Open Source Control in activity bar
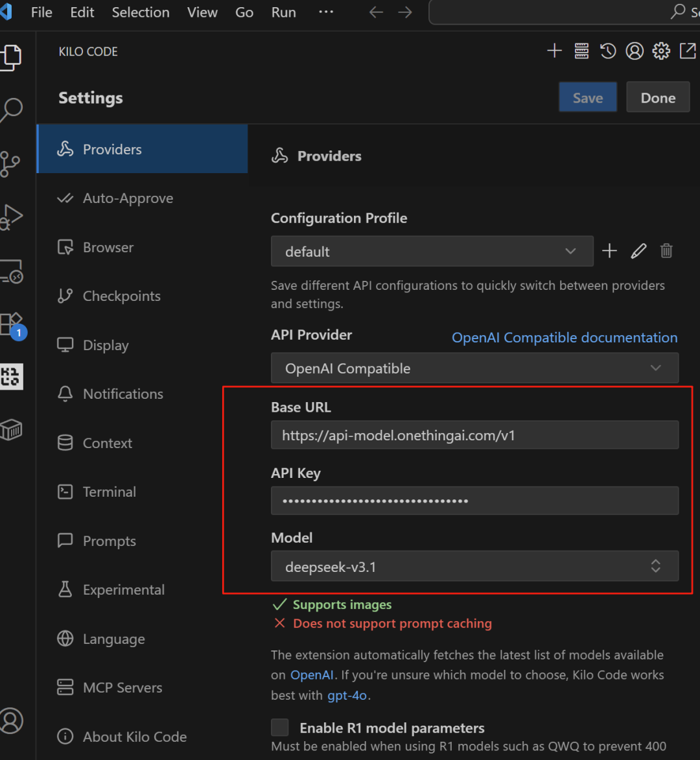This screenshot has width=700, height=760. click(x=11, y=163)
